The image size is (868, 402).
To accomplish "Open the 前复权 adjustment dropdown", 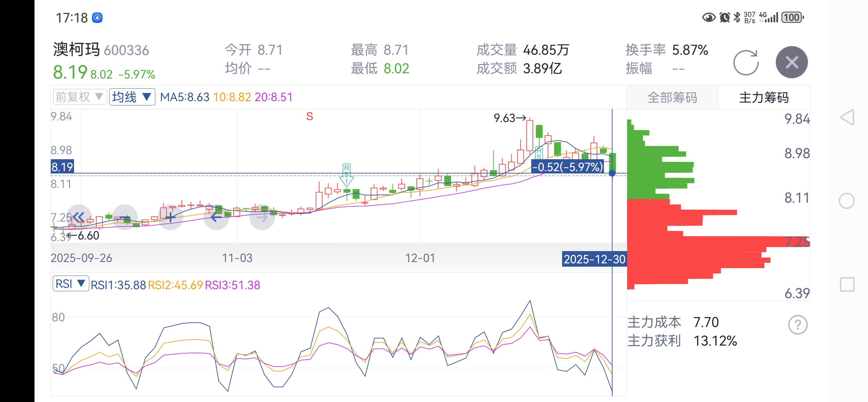I will click(80, 97).
